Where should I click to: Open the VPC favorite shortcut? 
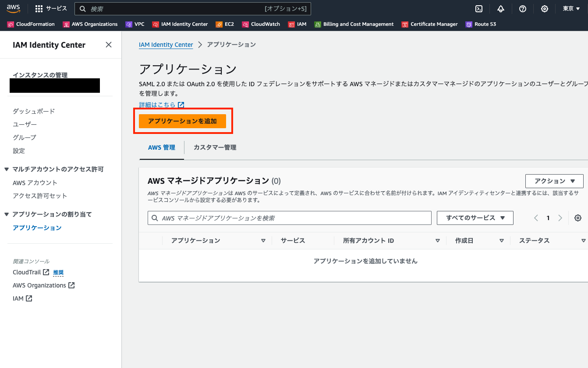(135, 24)
